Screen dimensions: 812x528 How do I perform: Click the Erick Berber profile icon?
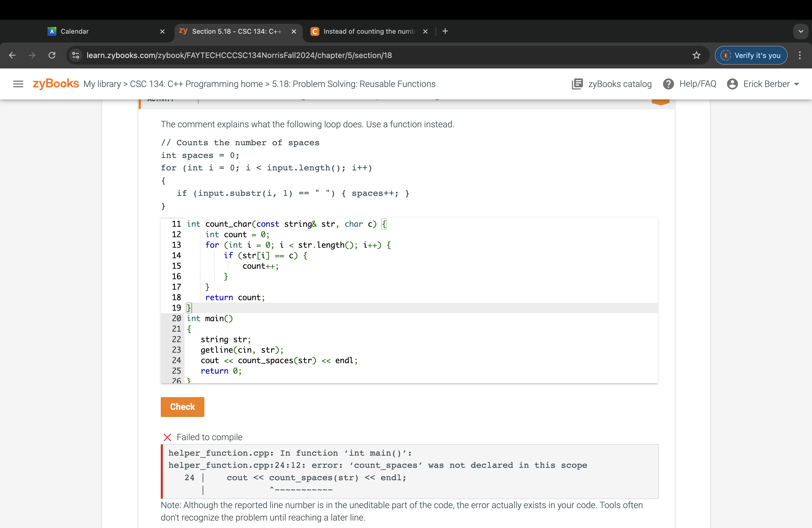point(732,84)
